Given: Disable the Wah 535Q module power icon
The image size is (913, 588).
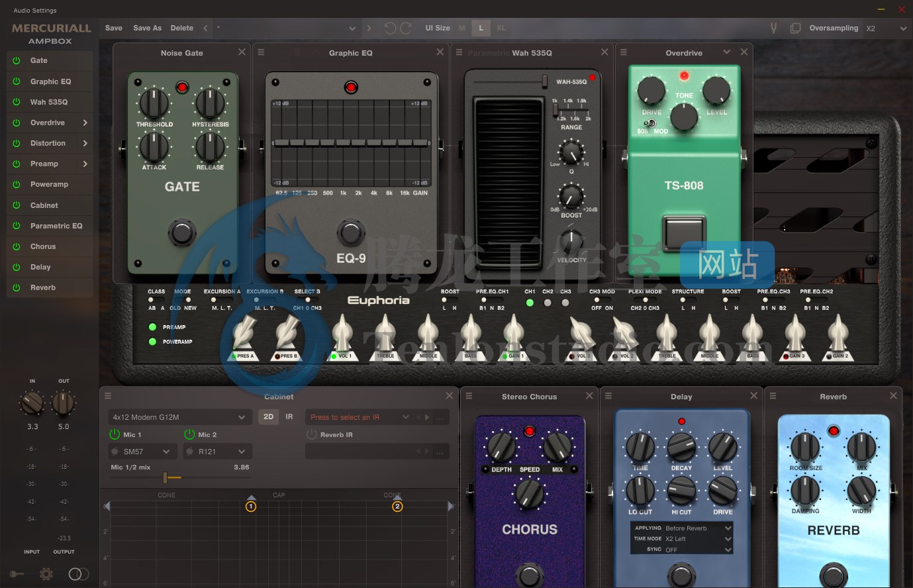Looking at the screenshot, I should [x=17, y=102].
